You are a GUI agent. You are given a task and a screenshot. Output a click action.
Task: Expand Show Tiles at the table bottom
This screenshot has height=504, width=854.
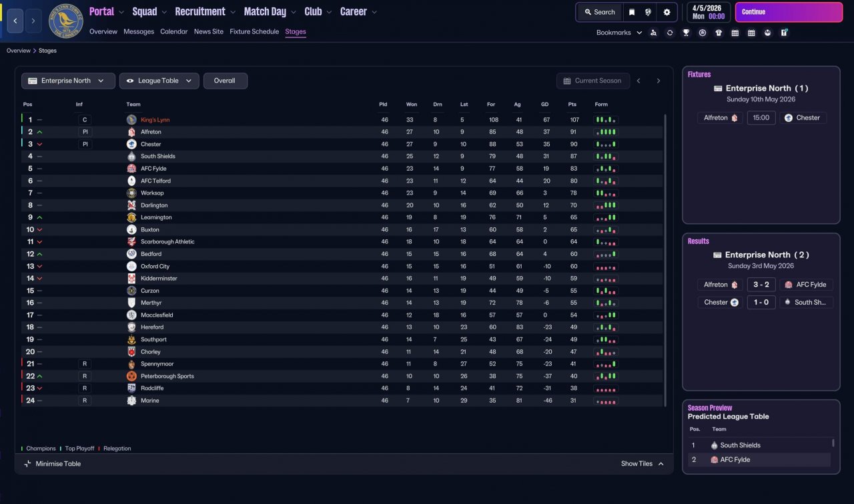(x=643, y=464)
